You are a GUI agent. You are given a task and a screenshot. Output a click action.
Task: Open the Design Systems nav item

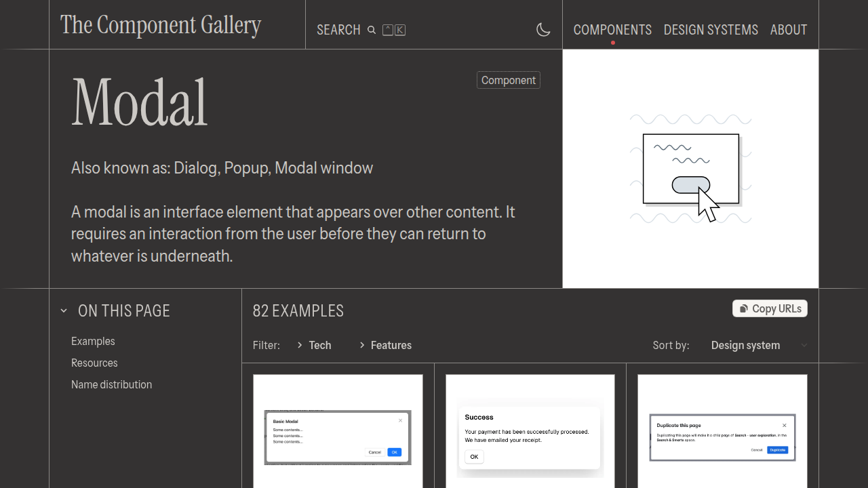coord(711,30)
